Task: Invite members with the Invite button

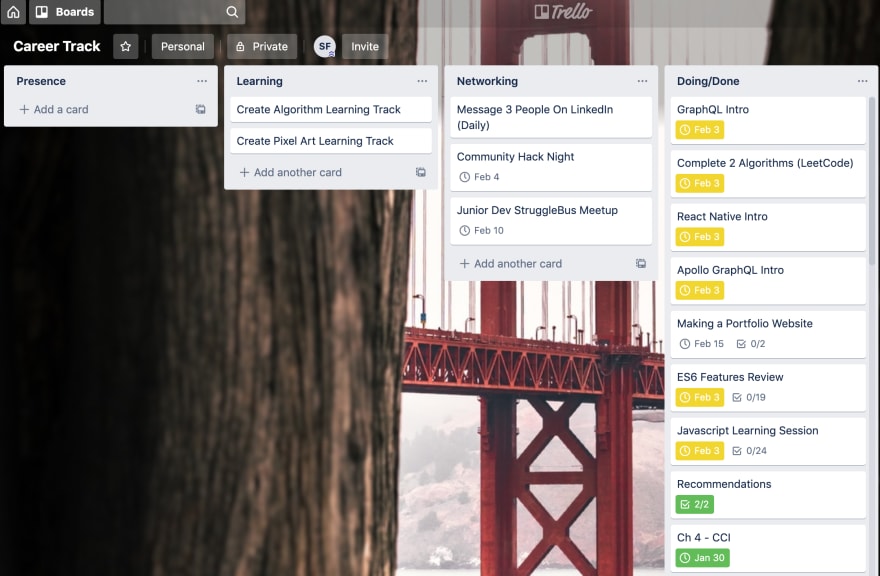Action: click(365, 47)
